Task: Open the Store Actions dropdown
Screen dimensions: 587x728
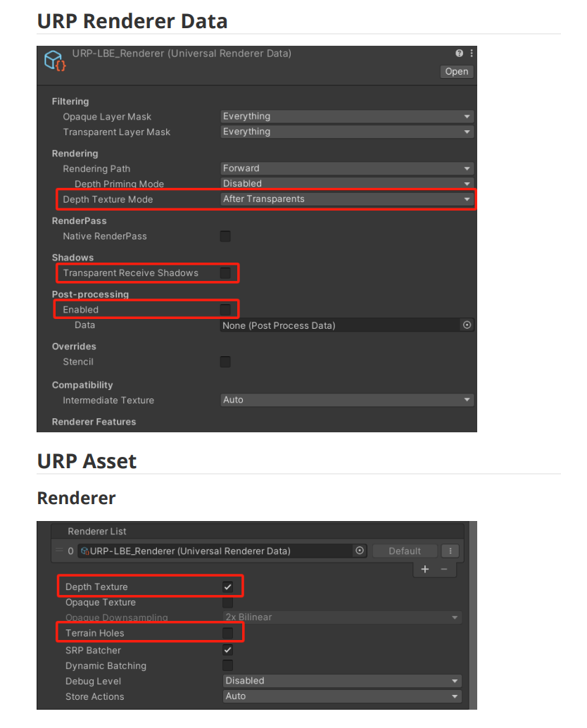Action: pos(343,696)
